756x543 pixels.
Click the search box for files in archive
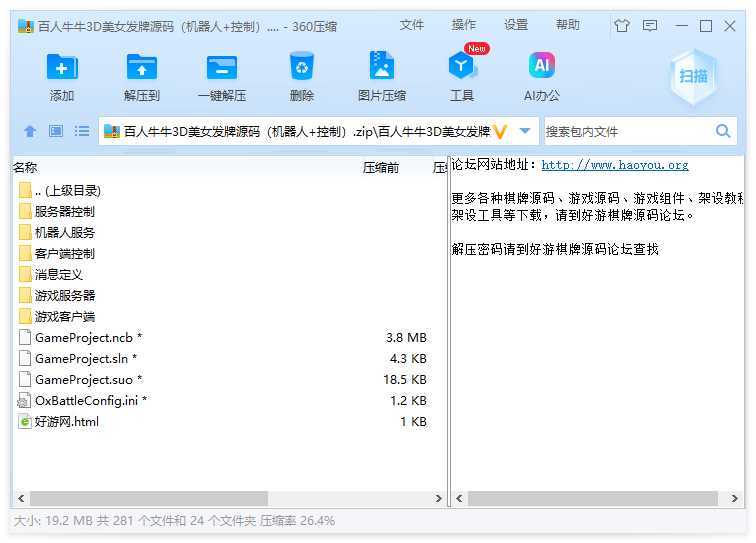(628, 131)
